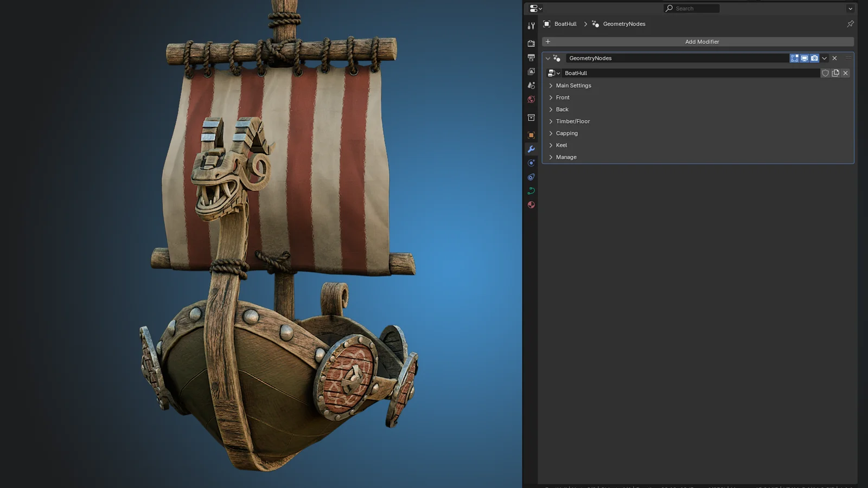
Task: Select the View Layer Properties tab
Action: (x=531, y=71)
